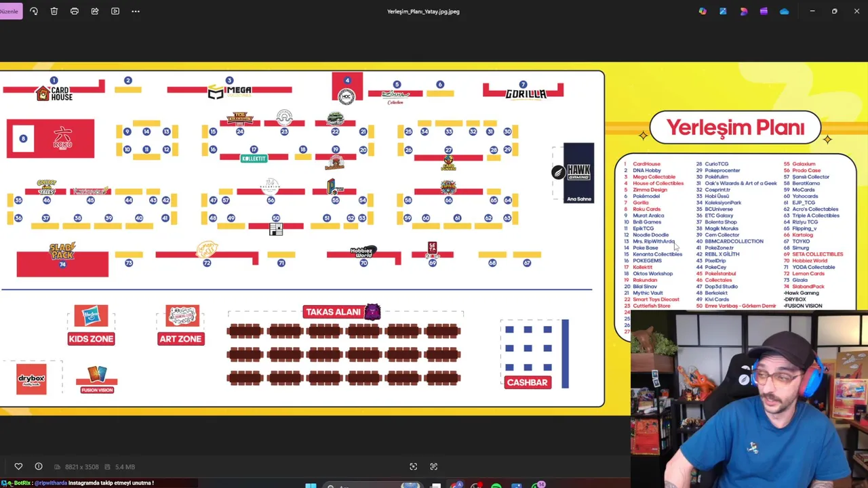Image resolution: width=868 pixels, height=488 pixels.
Task: Click Mega Collectable in the legend list
Action: click(654, 177)
